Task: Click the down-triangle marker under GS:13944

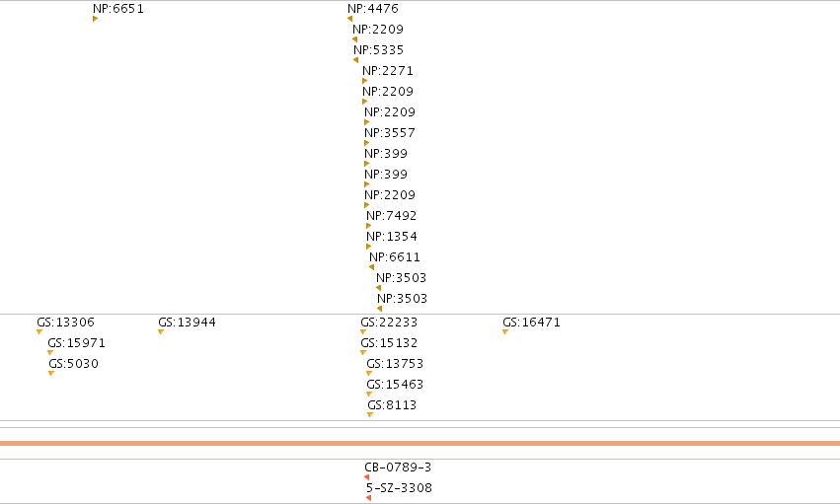Action: coord(161,332)
